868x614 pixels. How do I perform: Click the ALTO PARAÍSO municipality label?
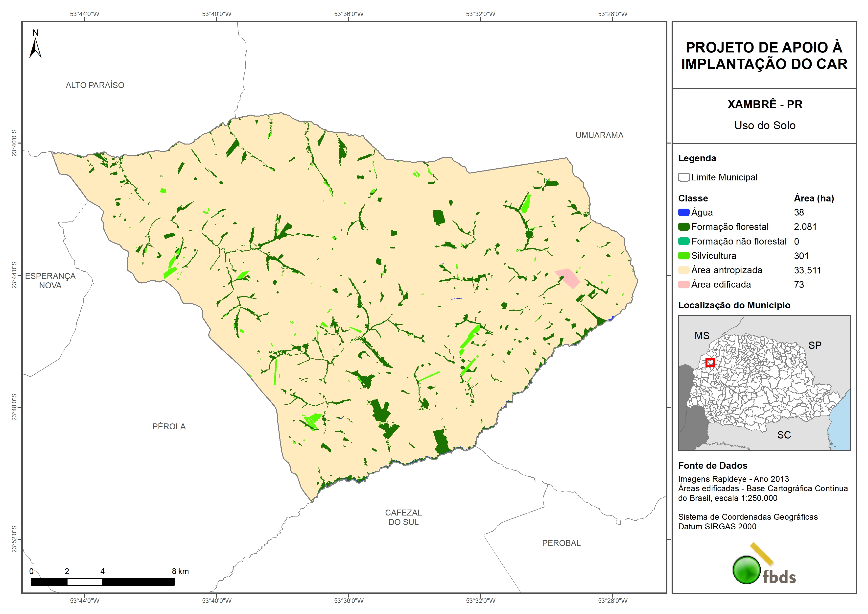click(x=95, y=85)
